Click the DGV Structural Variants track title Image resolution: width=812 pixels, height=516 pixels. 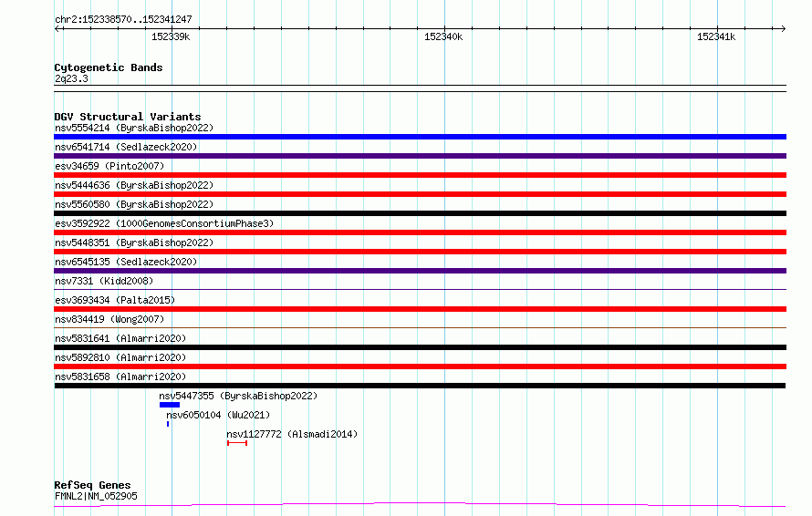(128, 117)
